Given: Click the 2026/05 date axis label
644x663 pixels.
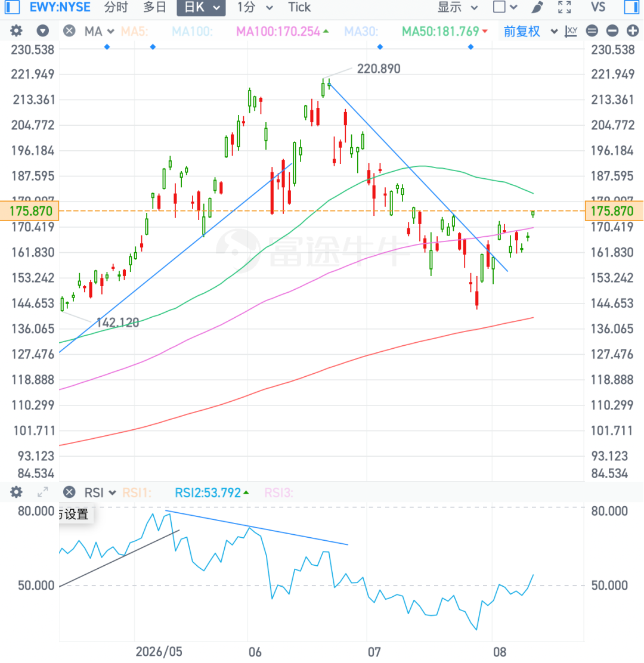Looking at the screenshot, I should coord(159,652).
